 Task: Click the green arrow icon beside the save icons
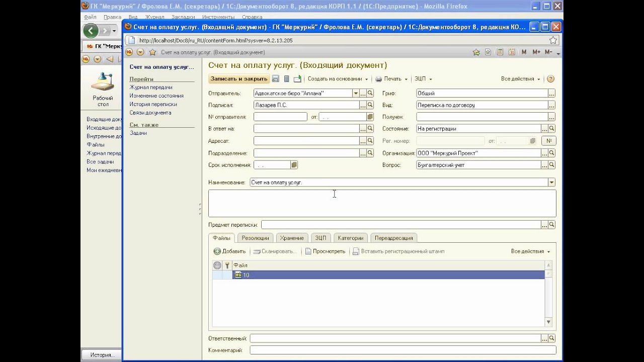click(x=297, y=79)
